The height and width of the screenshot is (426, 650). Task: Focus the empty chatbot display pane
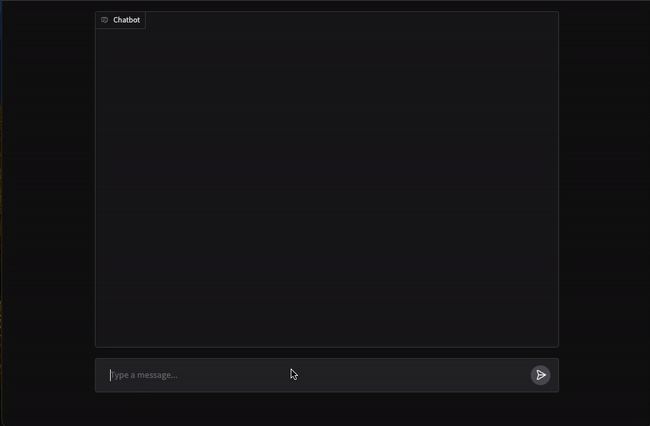point(327,186)
